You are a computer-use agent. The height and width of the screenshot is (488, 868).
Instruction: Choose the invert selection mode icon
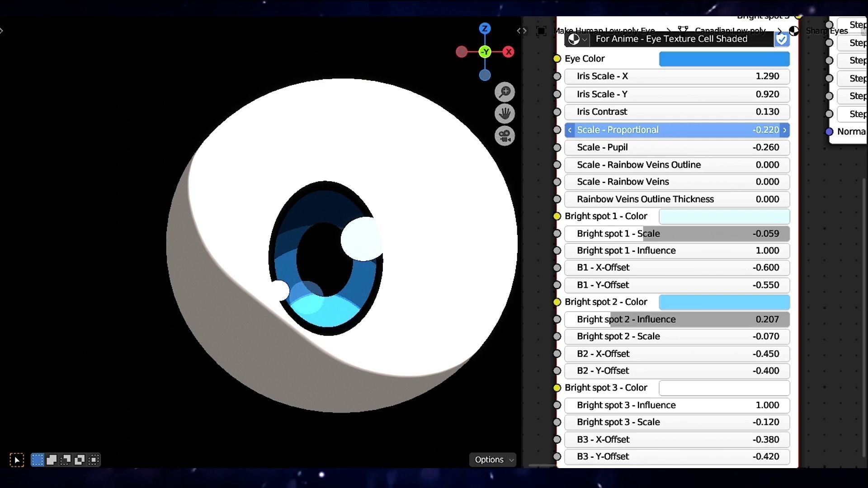click(80, 460)
